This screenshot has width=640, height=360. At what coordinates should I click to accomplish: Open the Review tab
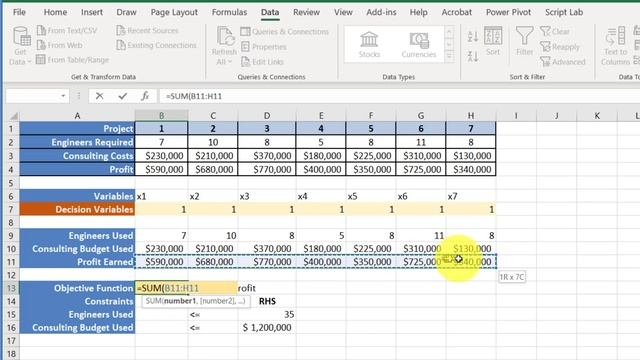(x=307, y=12)
